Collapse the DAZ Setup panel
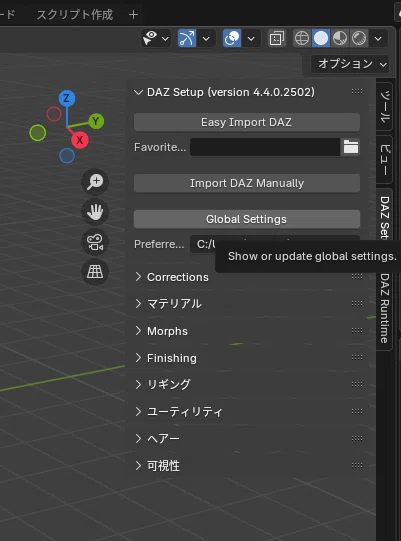401x541 pixels. click(x=138, y=92)
